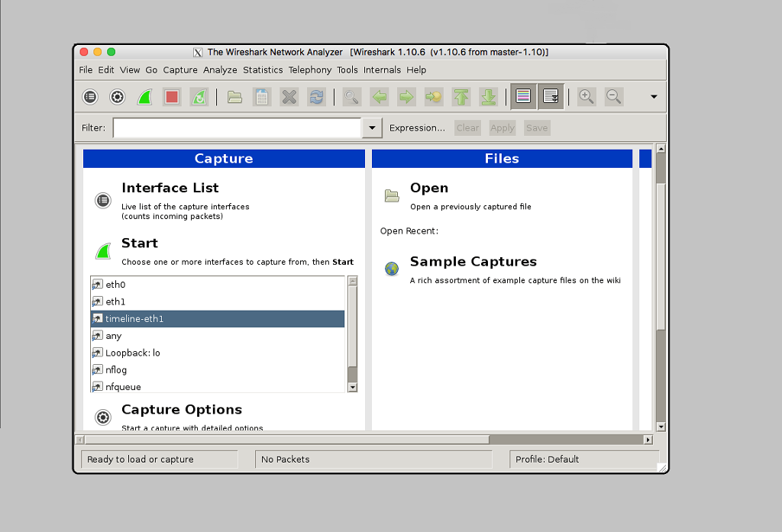
Task: Click Capture Options panel gear icon
Action: pyautogui.click(x=103, y=417)
